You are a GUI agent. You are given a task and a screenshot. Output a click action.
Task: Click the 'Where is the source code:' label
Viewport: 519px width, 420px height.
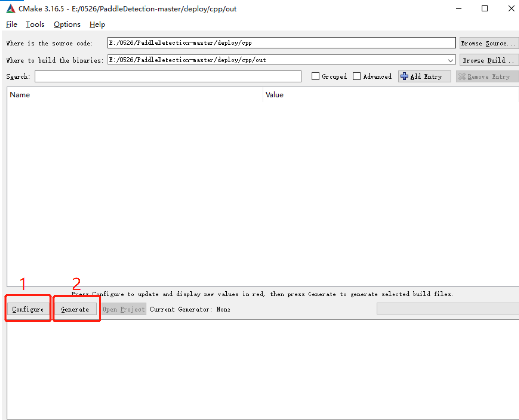(50, 43)
